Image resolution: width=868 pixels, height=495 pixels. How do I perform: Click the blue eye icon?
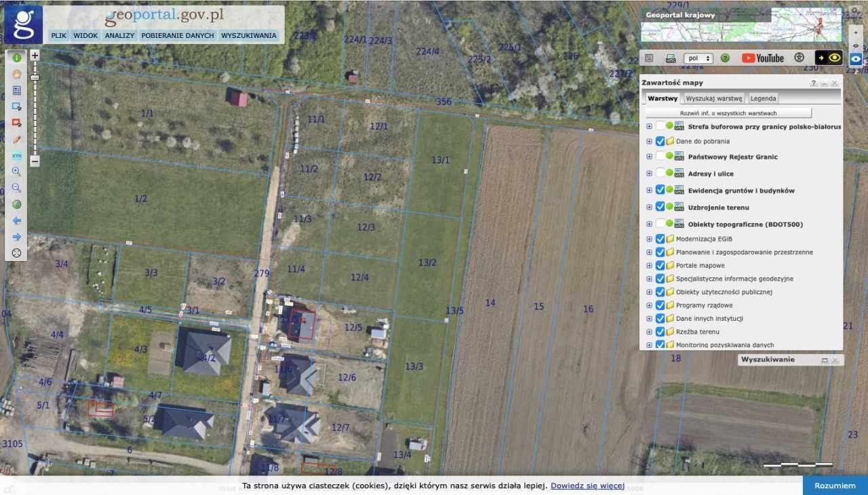(856, 59)
